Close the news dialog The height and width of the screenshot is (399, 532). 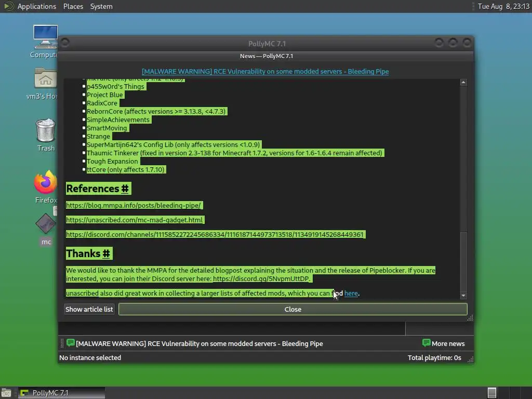(x=293, y=309)
